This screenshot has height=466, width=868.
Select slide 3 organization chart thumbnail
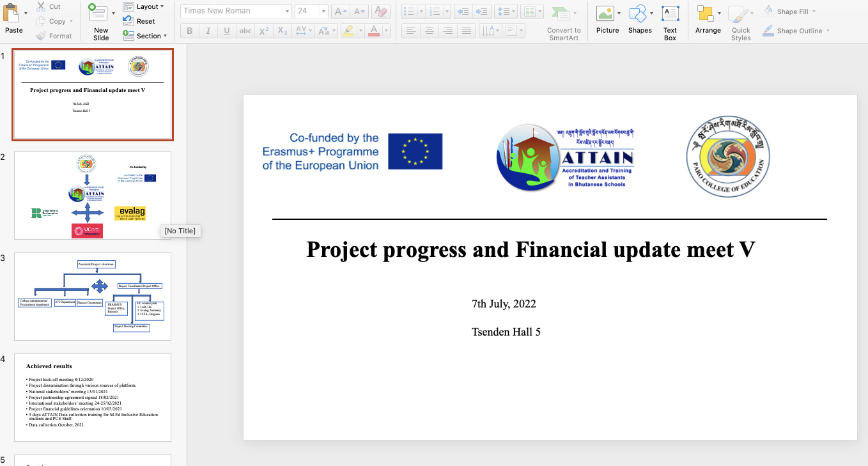[x=93, y=297]
